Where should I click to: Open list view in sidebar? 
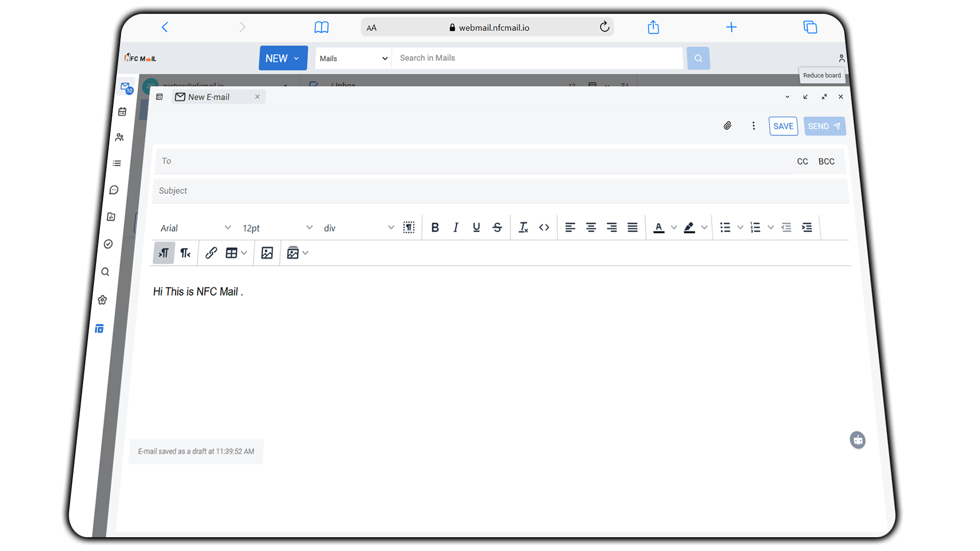point(117,163)
